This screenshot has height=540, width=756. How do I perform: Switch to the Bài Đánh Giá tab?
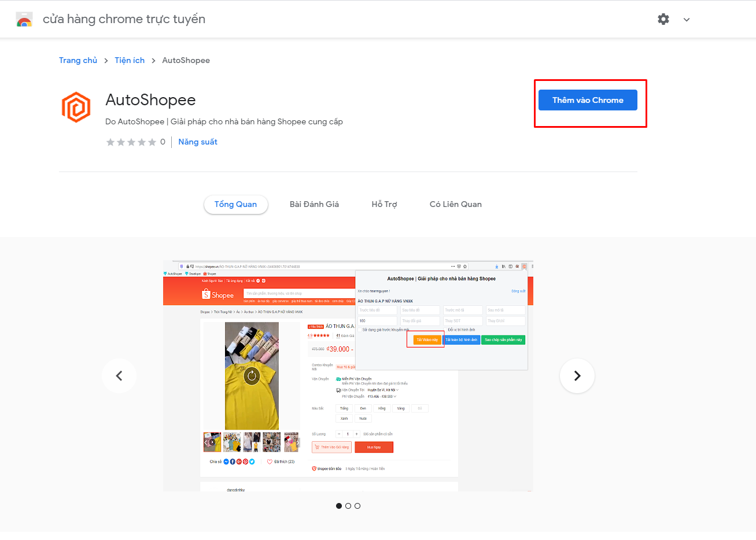[x=314, y=204]
